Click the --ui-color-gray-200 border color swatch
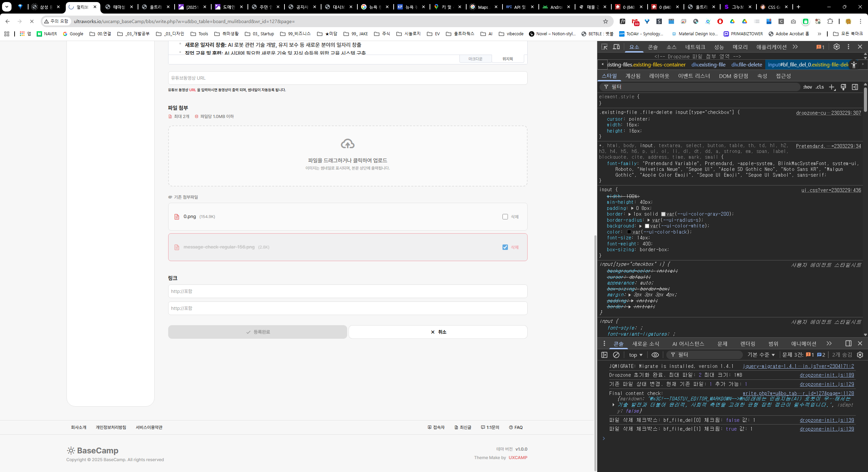868x472 pixels. pyautogui.click(x=663, y=214)
